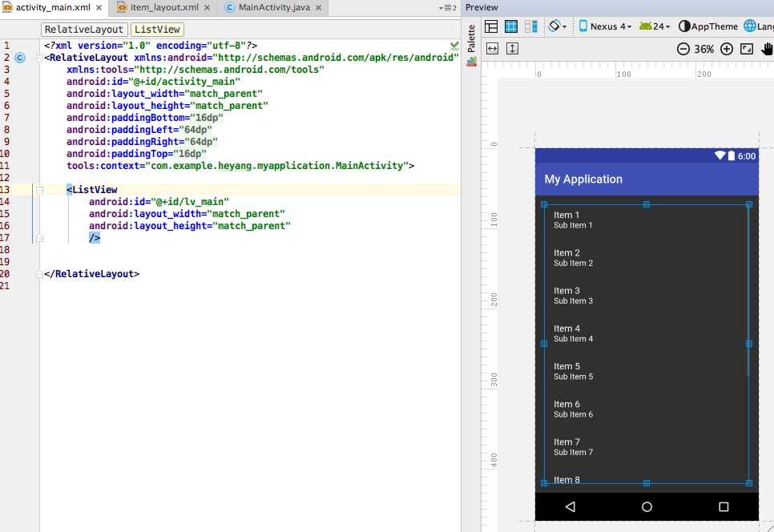
Task: Activate the pan hand tool
Action: 767,49
